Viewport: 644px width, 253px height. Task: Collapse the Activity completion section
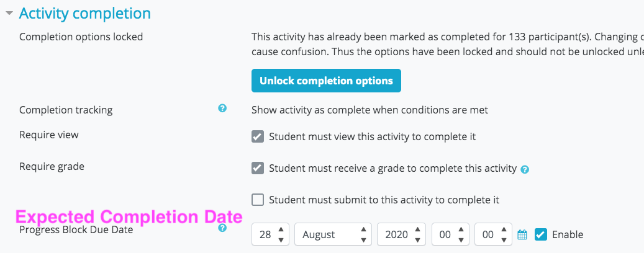click(x=9, y=14)
